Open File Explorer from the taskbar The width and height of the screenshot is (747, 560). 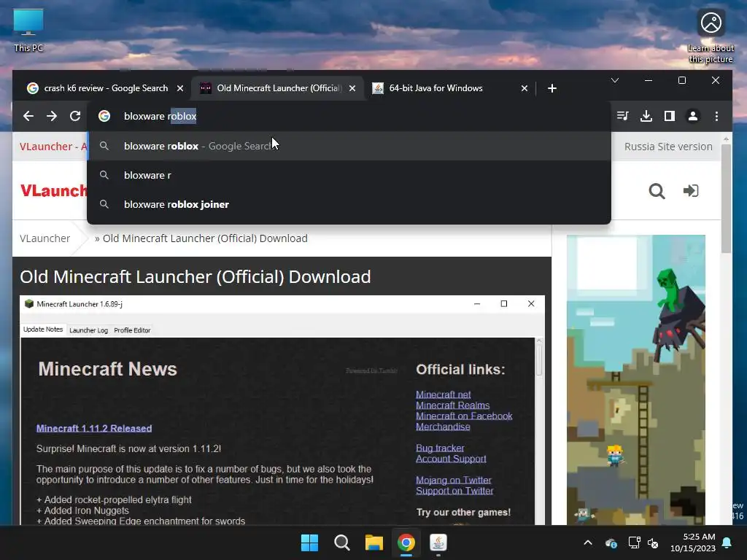374,542
